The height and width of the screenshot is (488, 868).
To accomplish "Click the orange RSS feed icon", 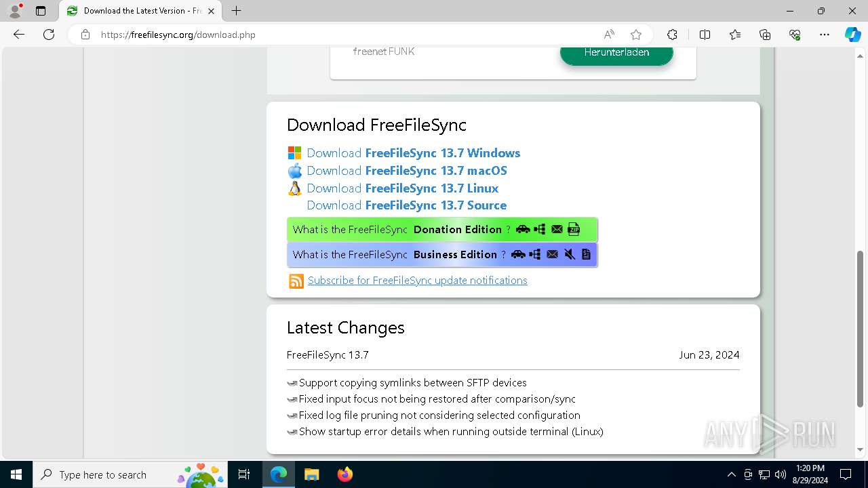I will [x=296, y=281].
